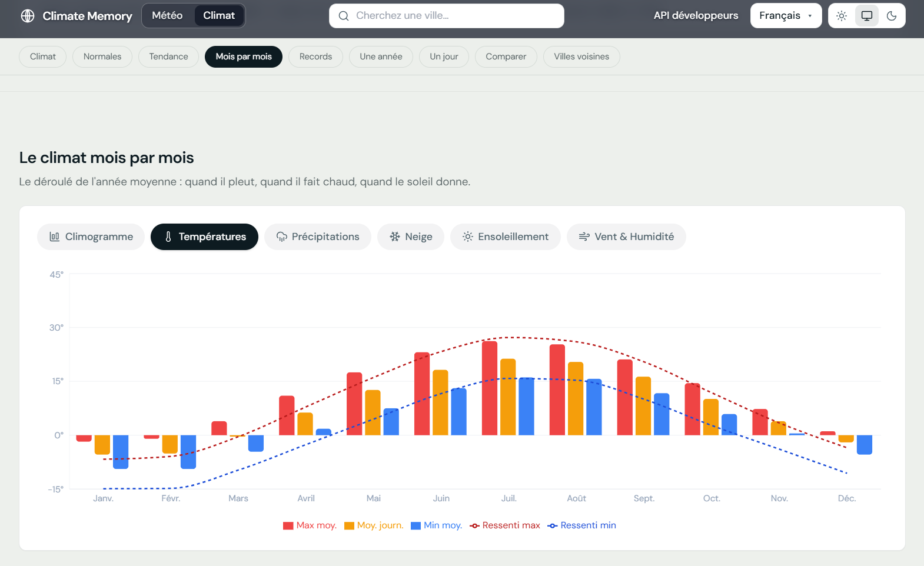This screenshot has width=924, height=566.
Task: Select the Mois par mois tab
Action: click(x=244, y=56)
